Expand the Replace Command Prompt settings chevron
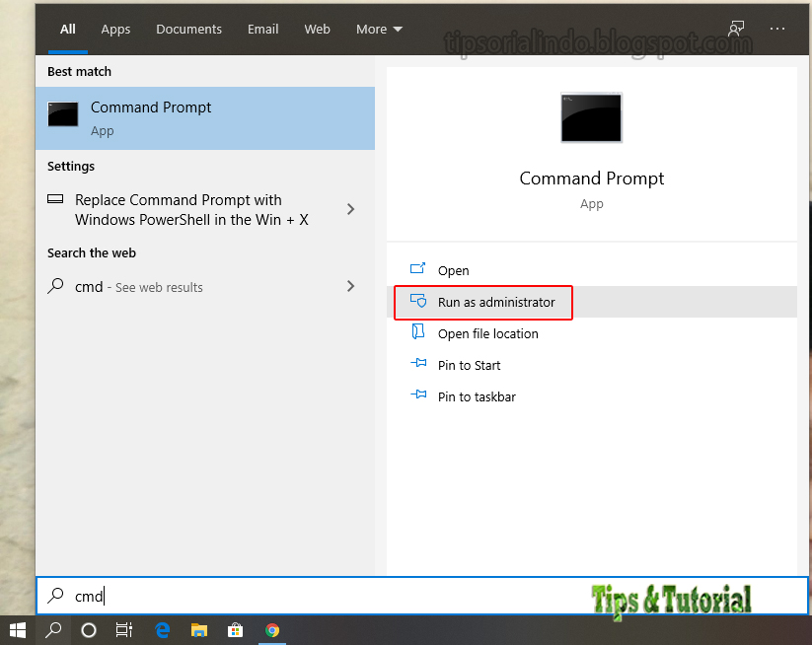 [350, 209]
